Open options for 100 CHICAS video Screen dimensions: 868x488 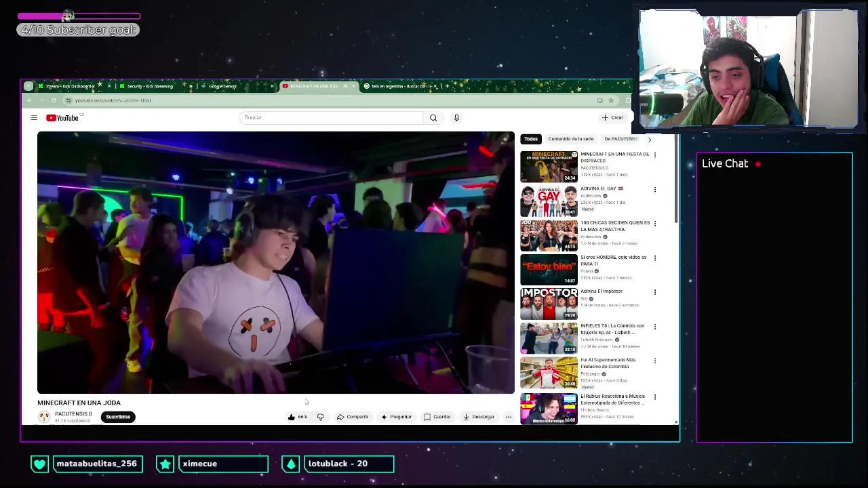tap(654, 224)
